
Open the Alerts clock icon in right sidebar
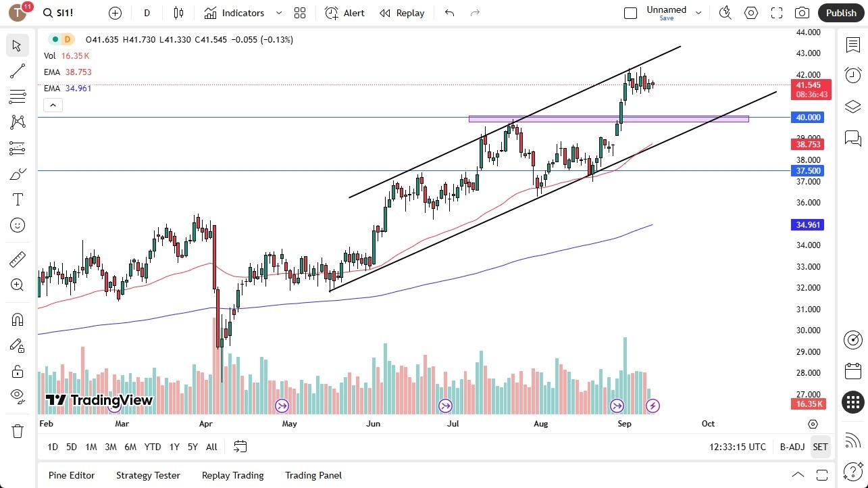tap(853, 75)
